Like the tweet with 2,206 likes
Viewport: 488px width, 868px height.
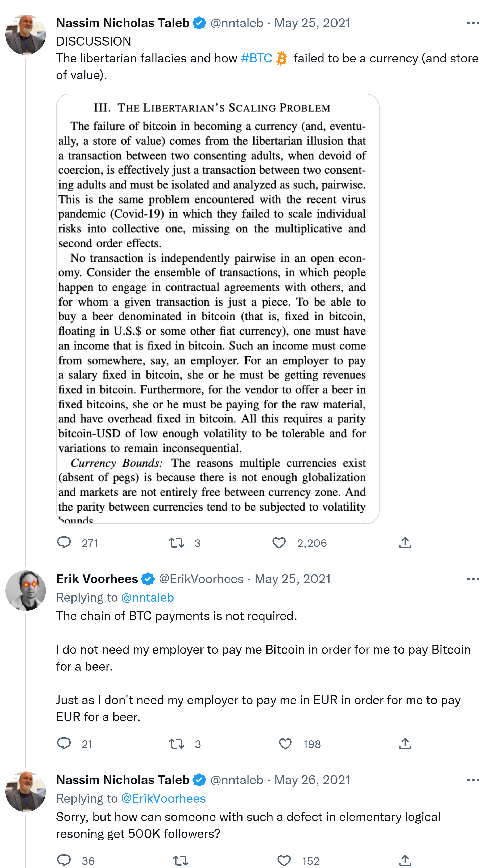(279, 542)
